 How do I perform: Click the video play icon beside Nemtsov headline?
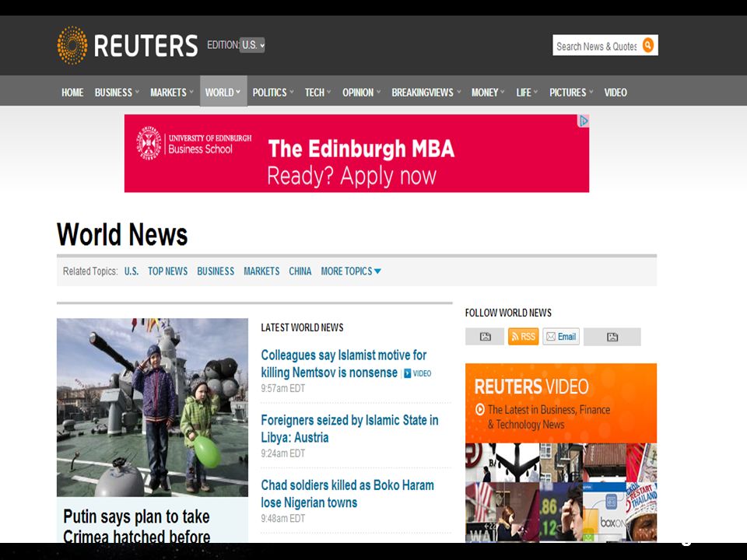[407, 374]
